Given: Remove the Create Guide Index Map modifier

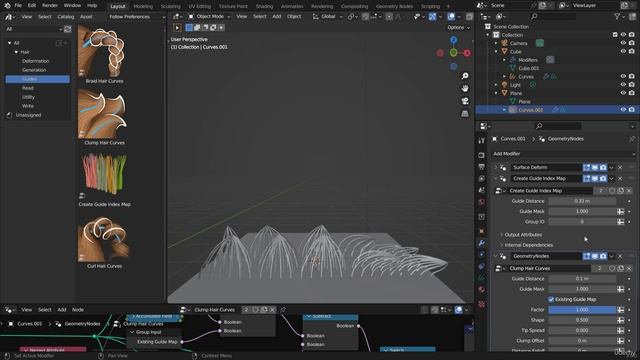Looking at the screenshot, I should point(620,179).
